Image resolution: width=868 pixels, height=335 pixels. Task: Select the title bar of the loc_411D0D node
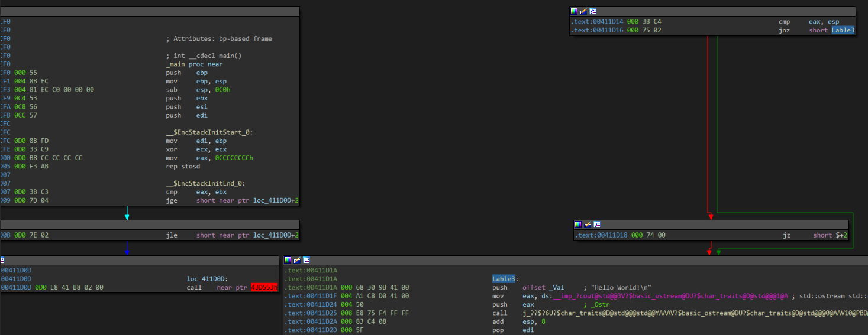pyautogui.click(x=139, y=260)
